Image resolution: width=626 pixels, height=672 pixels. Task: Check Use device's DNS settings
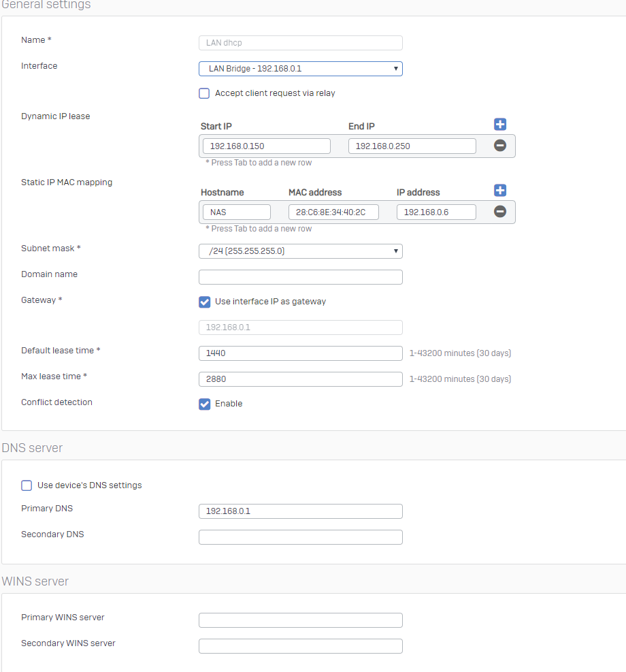(27, 485)
